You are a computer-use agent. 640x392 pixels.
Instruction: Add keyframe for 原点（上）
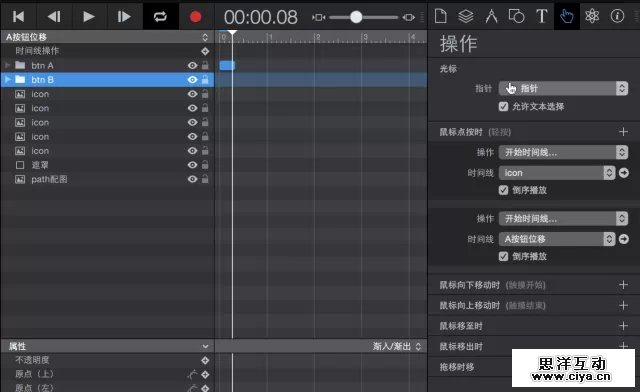(x=205, y=374)
